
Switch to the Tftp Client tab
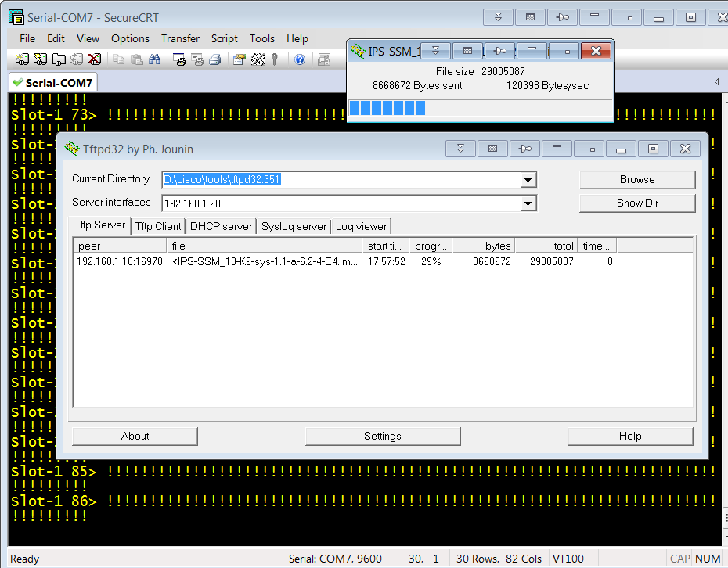158,226
